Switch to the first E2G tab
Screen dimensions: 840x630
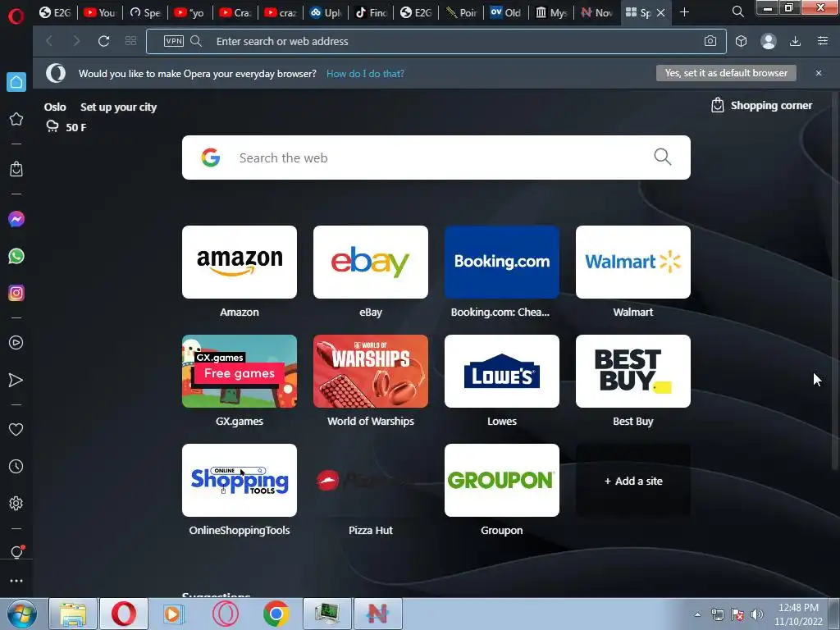coord(55,12)
